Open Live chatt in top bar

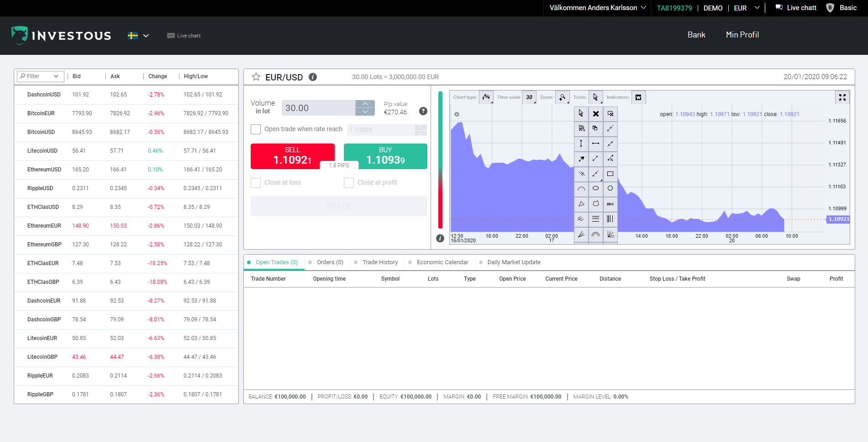pyautogui.click(x=796, y=8)
